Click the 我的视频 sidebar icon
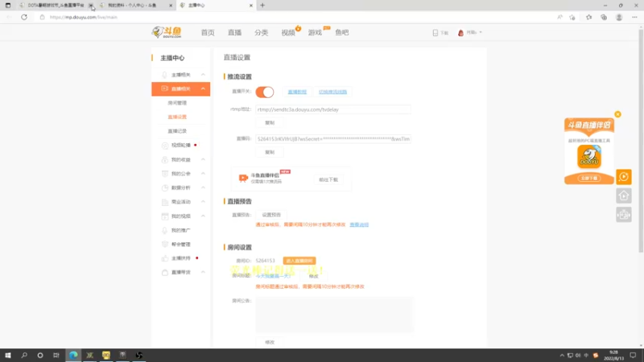Screen dimensions: 644x362 [165, 216]
